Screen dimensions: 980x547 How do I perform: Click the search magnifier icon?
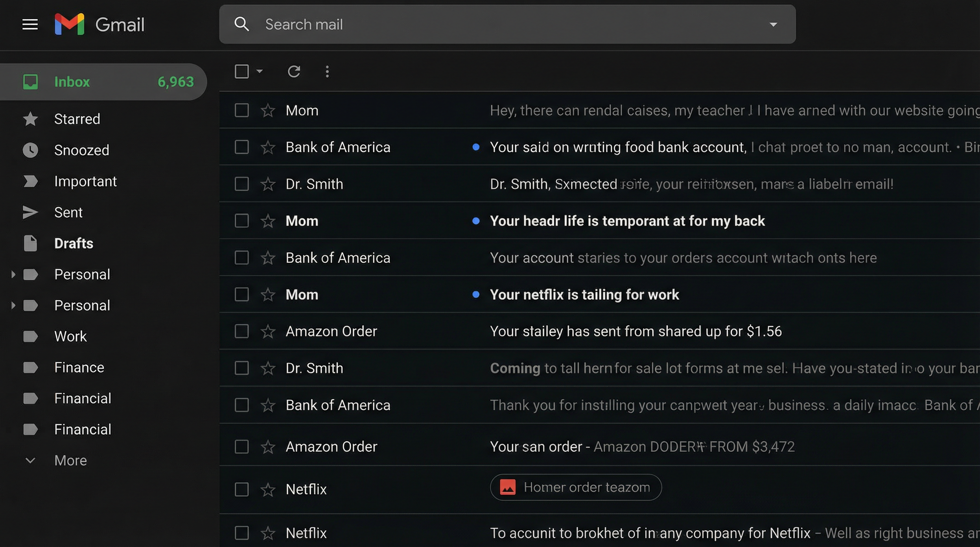(x=242, y=24)
